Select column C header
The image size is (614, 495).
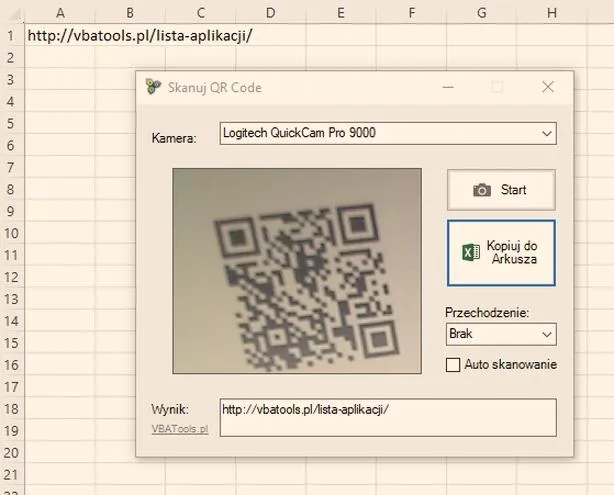[x=200, y=13]
